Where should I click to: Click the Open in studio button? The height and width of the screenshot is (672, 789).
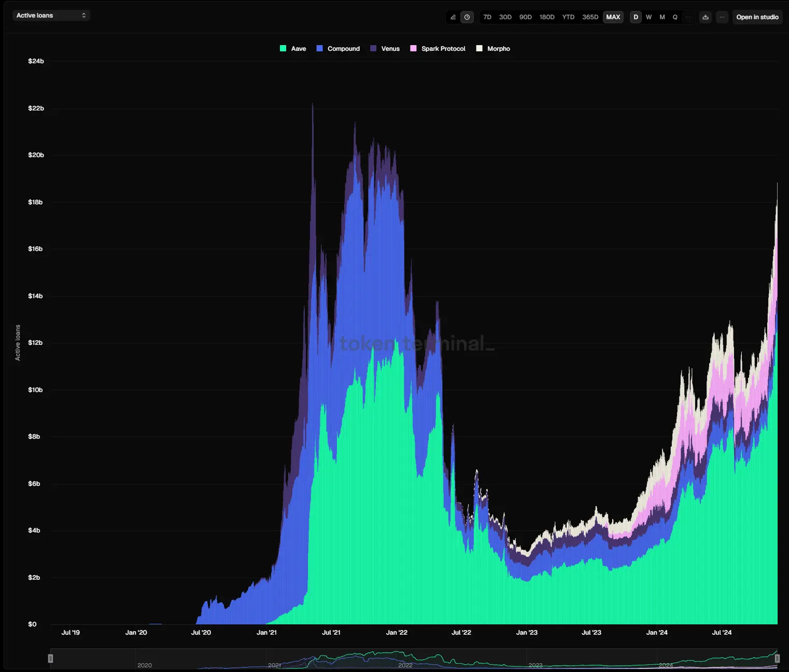[757, 17]
